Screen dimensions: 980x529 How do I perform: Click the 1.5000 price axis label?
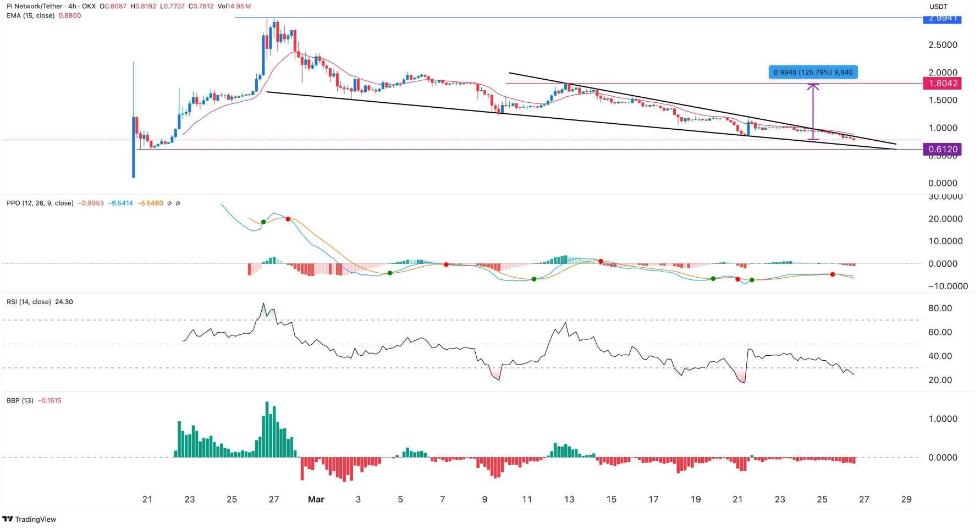click(943, 101)
